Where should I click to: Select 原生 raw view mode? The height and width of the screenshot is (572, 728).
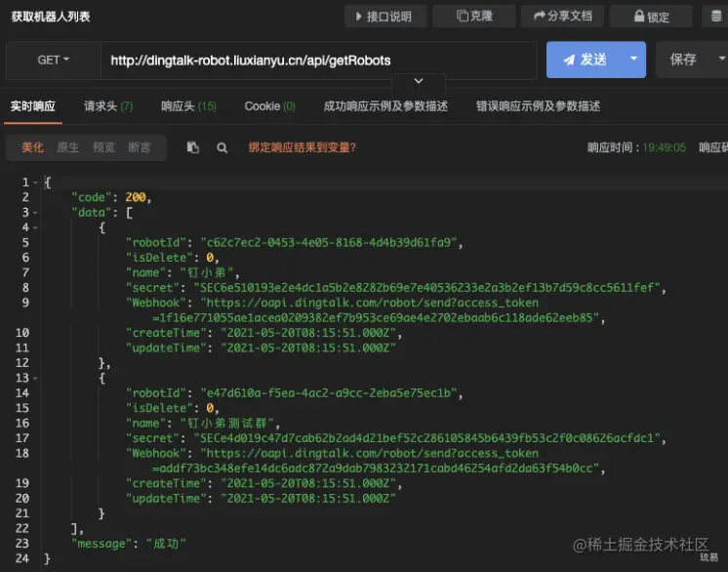[x=67, y=147]
